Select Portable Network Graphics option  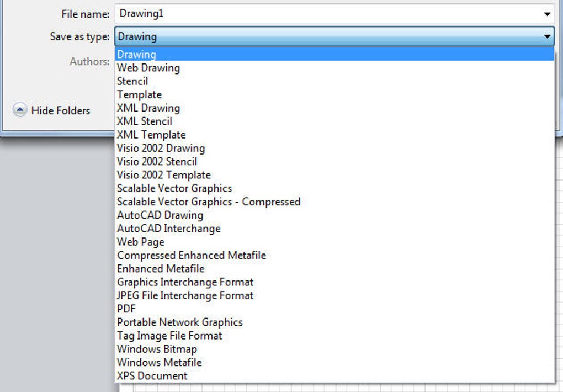point(334,322)
